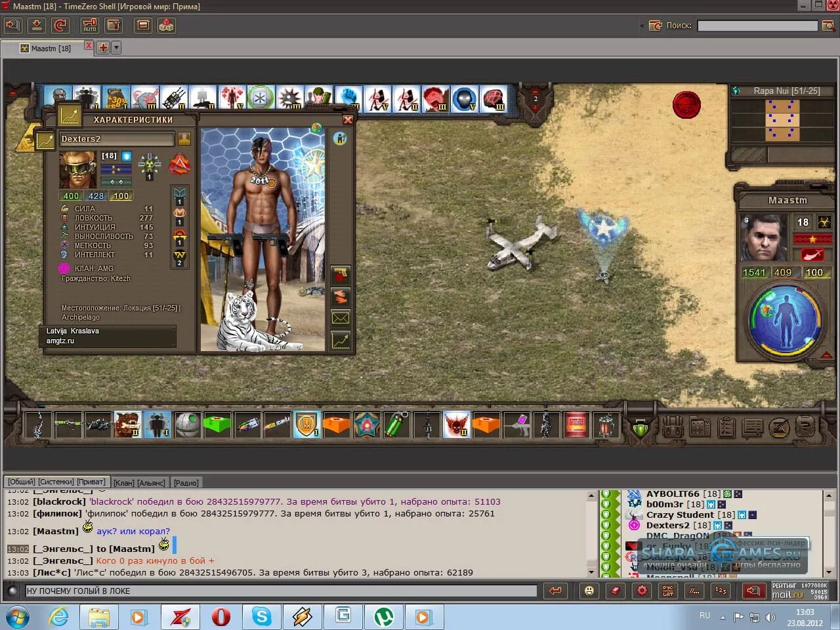This screenshot has width=840, height=630.
Task: Select the green grenade item in hotbar
Action: pos(396,425)
